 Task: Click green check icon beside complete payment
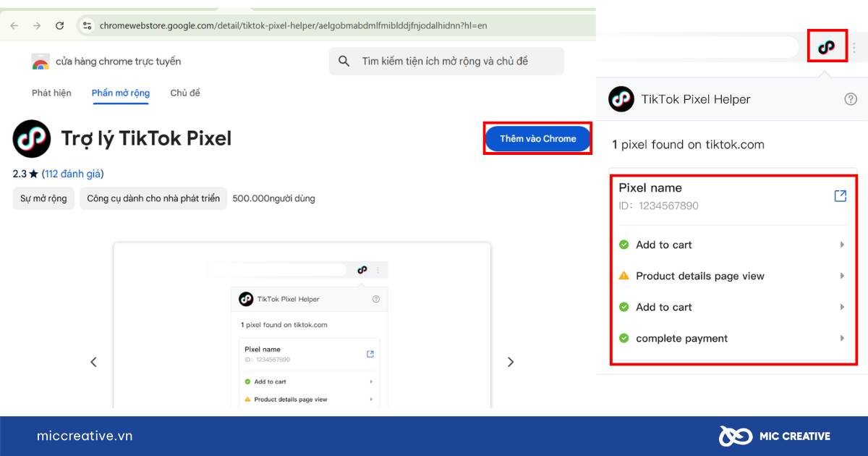pyautogui.click(x=624, y=338)
